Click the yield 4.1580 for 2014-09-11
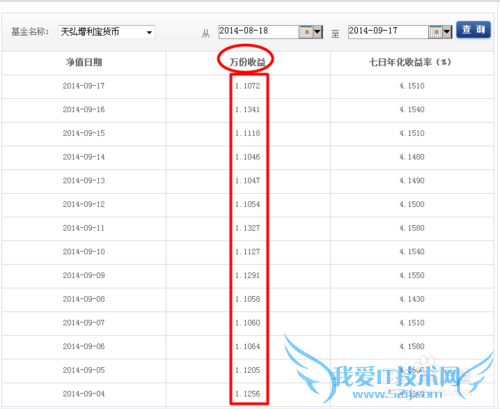500x409 pixels. coord(412,228)
